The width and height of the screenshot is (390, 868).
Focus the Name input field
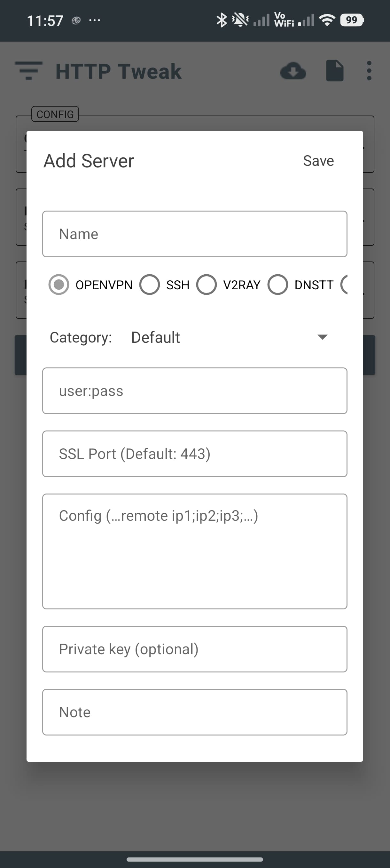coord(195,234)
